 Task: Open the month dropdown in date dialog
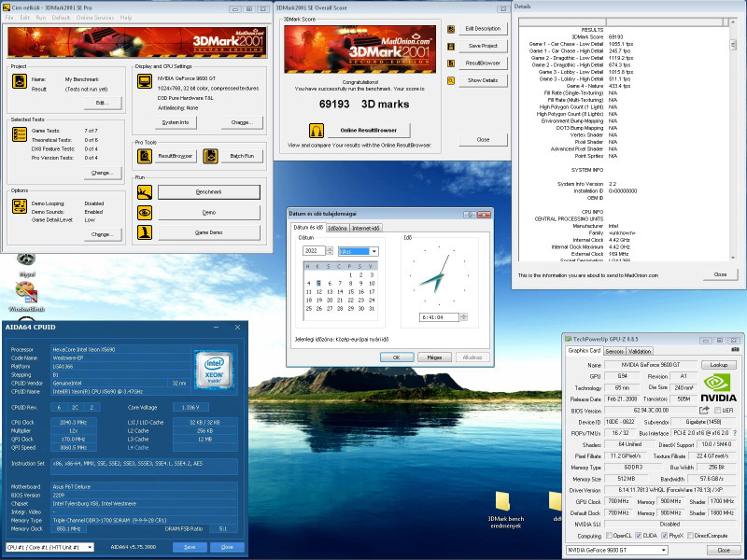click(359, 251)
